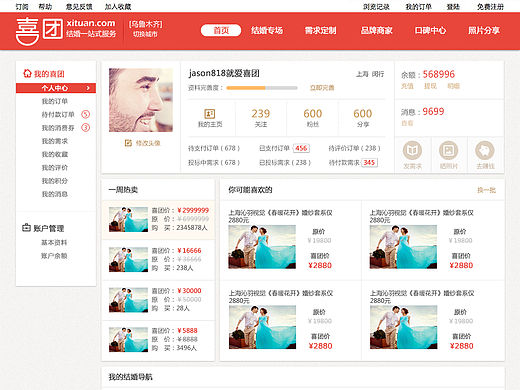Open 我的订单 in the top bar
The height and width of the screenshot is (390, 520).
(418, 6)
